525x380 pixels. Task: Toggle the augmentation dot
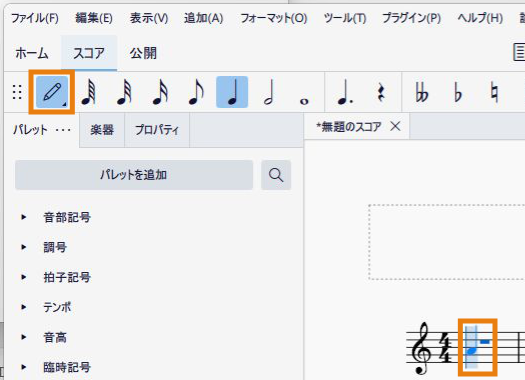pyautogui.click(x=345, y=92)
